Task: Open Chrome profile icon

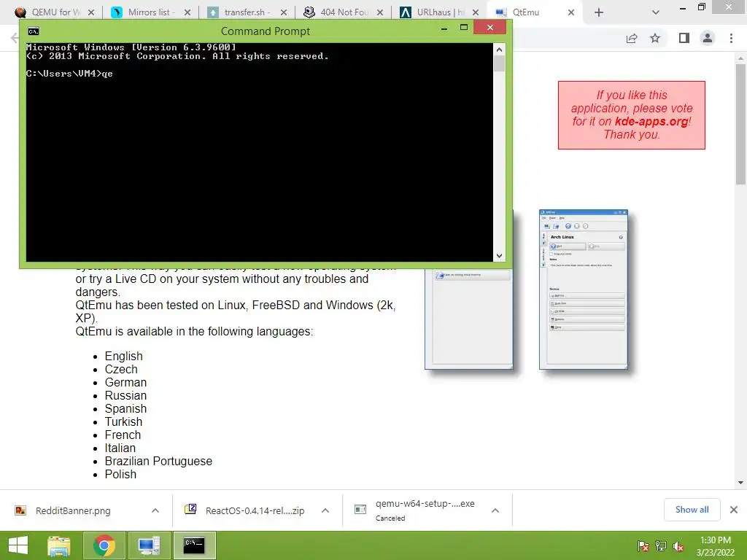Action: click(x=708, y=38)
